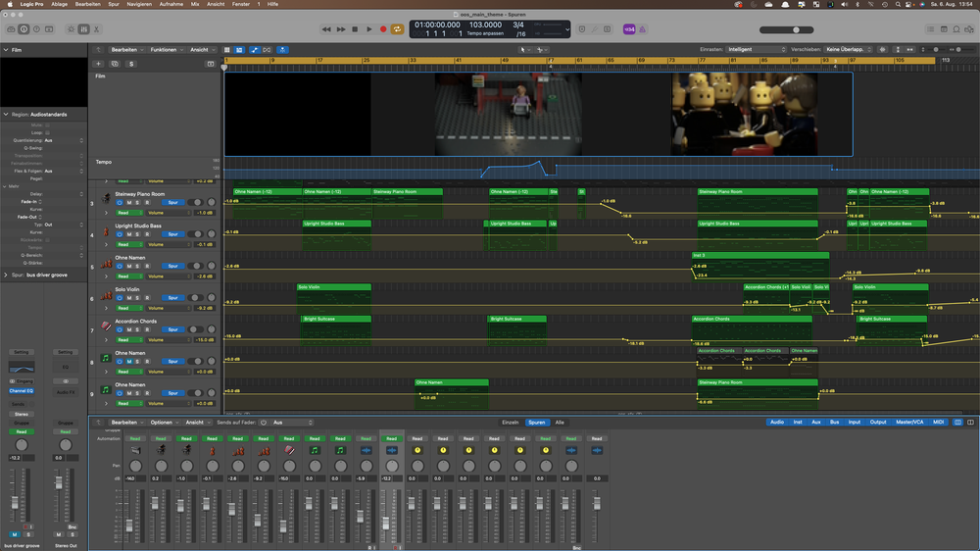980x551 pixels.
Task: Toggle the automation view button
Action: pyautogui.click(x=255, y=50)
